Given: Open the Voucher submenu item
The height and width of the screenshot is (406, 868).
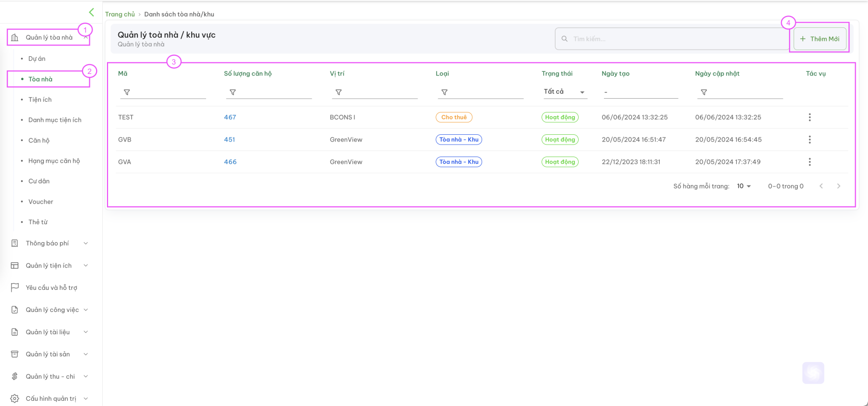Looking at the screenshot, I should tap(41, 202).
